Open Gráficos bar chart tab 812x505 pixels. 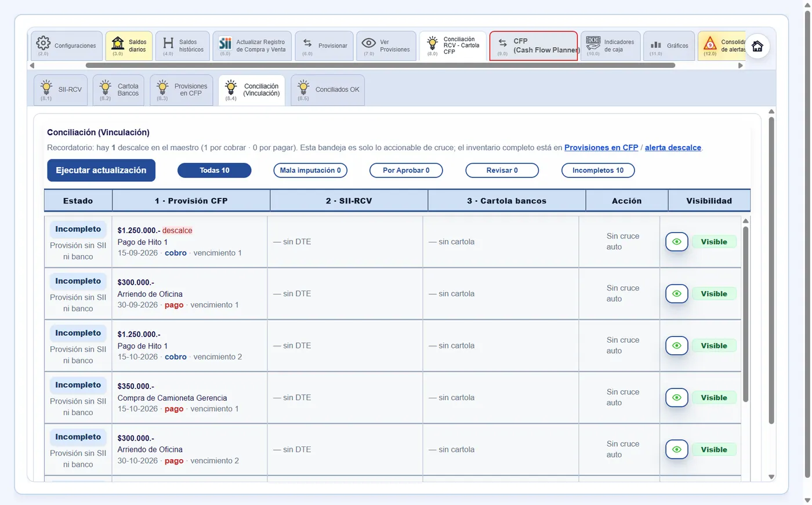(669, 46)
